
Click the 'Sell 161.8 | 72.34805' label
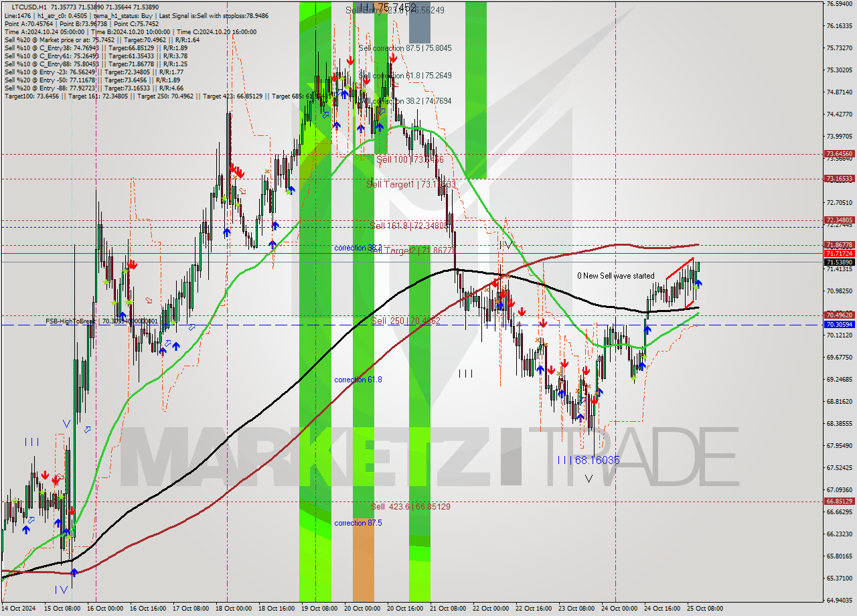click(x=409, y=226)
